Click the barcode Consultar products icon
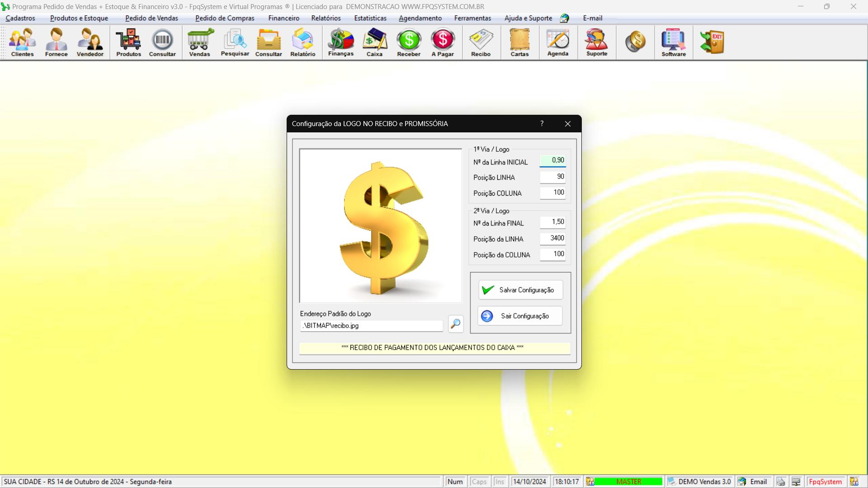Viewport: 868px width, 488px height. click(x=162, y=42)
